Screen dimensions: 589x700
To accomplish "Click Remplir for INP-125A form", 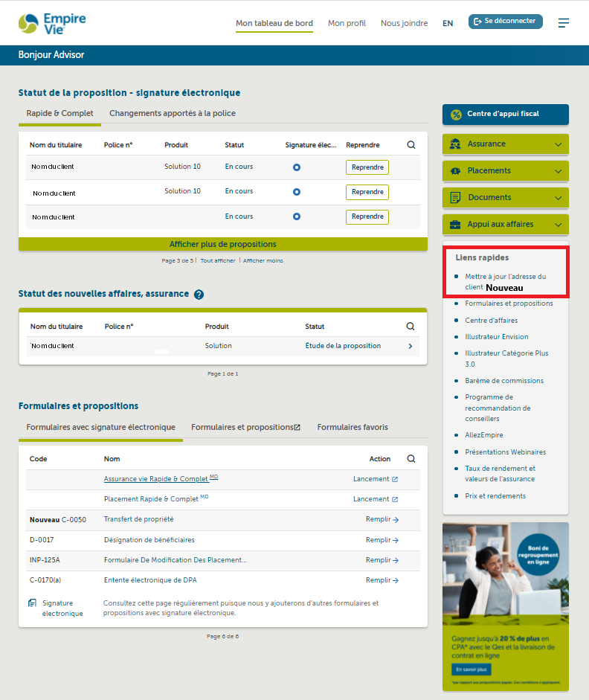I will (382, 560).
